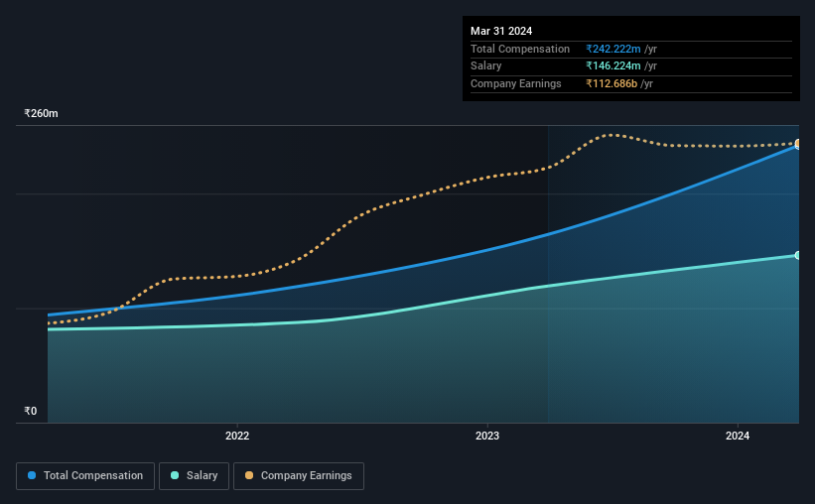Toggle the Total Compensation legend button
This screenshot has height=504, width=815.
click(x=85, y=476)
